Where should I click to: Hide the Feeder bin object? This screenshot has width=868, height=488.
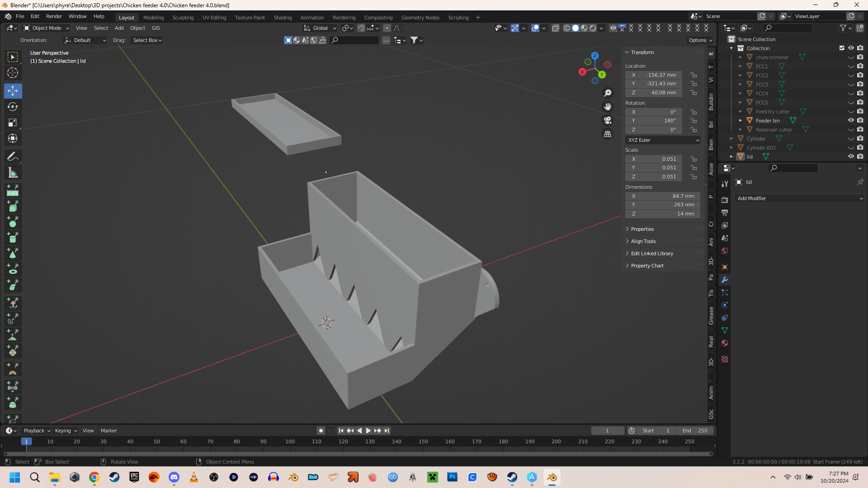pyautogui.click(x=851, y=120)
